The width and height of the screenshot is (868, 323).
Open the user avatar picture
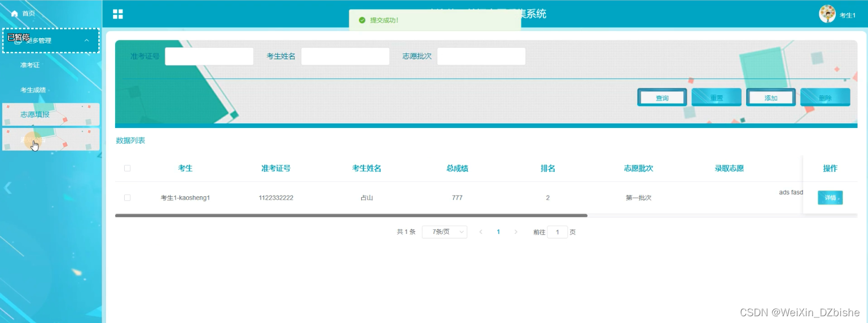[827, 14]
